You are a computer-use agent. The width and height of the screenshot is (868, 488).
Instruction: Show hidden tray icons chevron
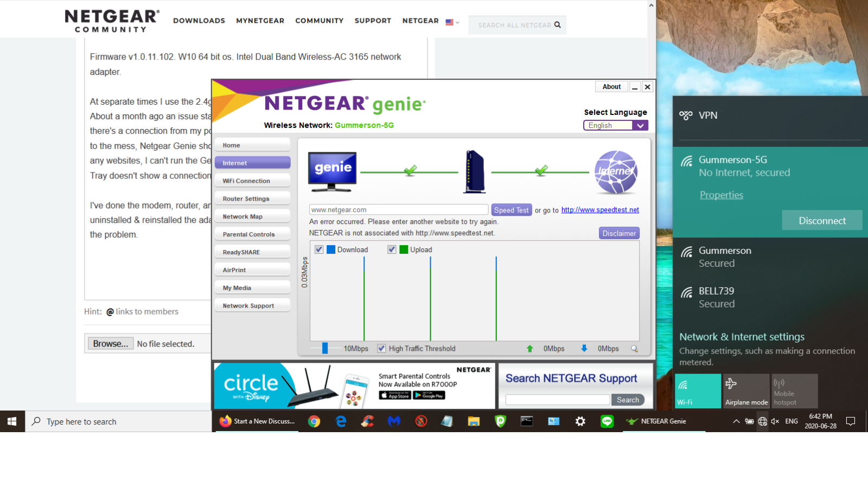coord(736,421)
